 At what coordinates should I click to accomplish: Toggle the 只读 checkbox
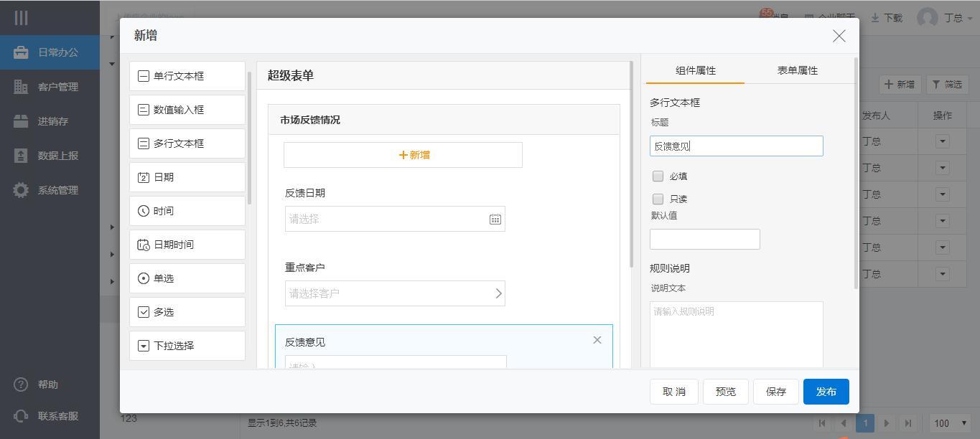658,199
